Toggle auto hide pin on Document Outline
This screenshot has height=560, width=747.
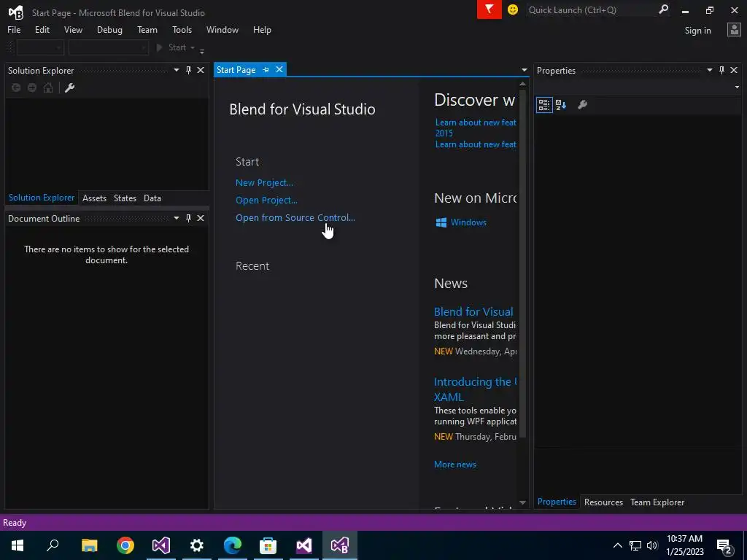[188, 218]
